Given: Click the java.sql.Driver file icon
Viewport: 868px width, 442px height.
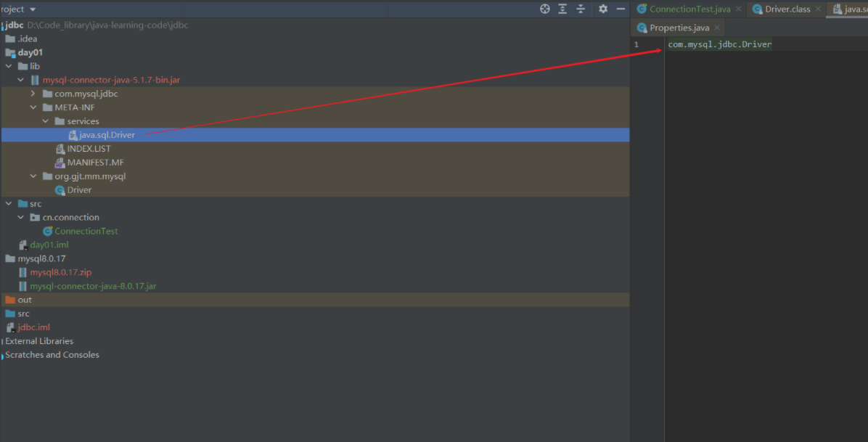Looking at the screenshot, I should (x=73, y=134).
